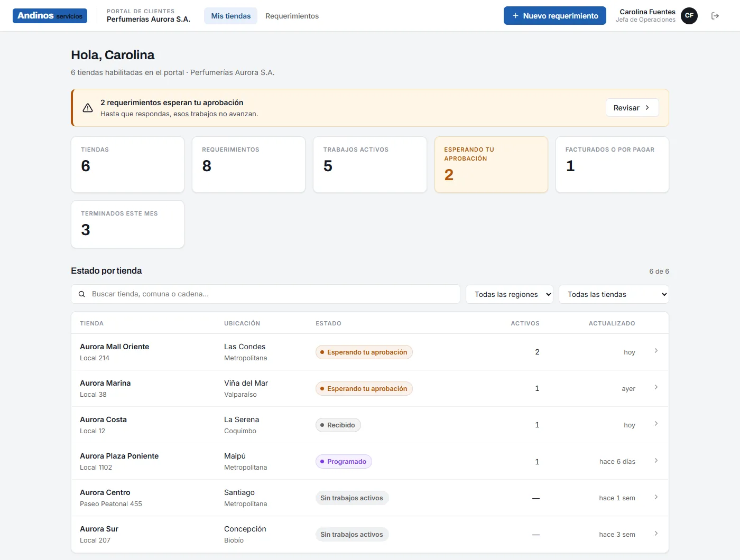
Task: Switch to Requerimientos tab
Action: point(292,16)
